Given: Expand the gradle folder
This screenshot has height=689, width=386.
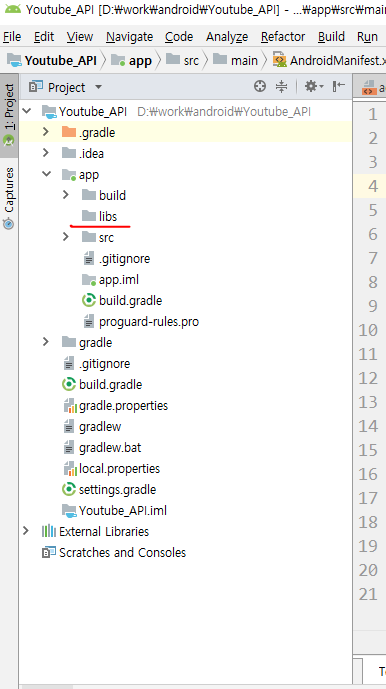Looking at the screenshot, I should (46, 342).
